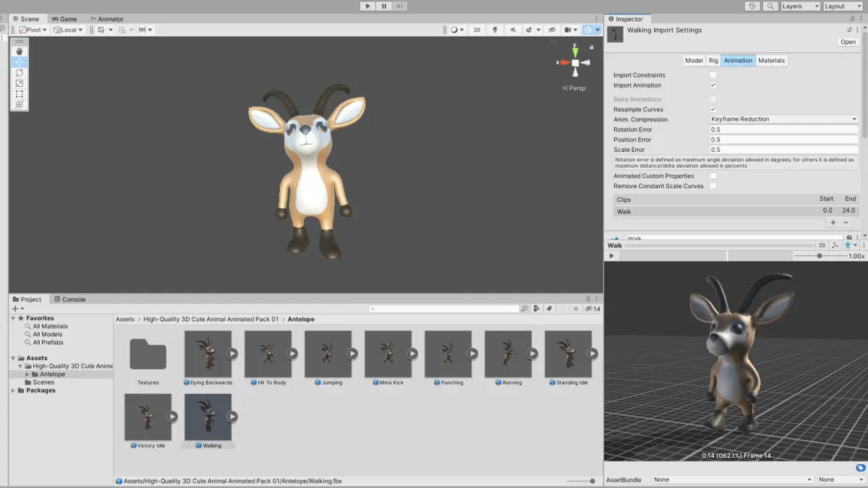Image resolution: width=868 pixels, height=488 pixels.
Task: Open the draw mode shading dropdown
Action: pyautogui.click(x=456, y=30)
